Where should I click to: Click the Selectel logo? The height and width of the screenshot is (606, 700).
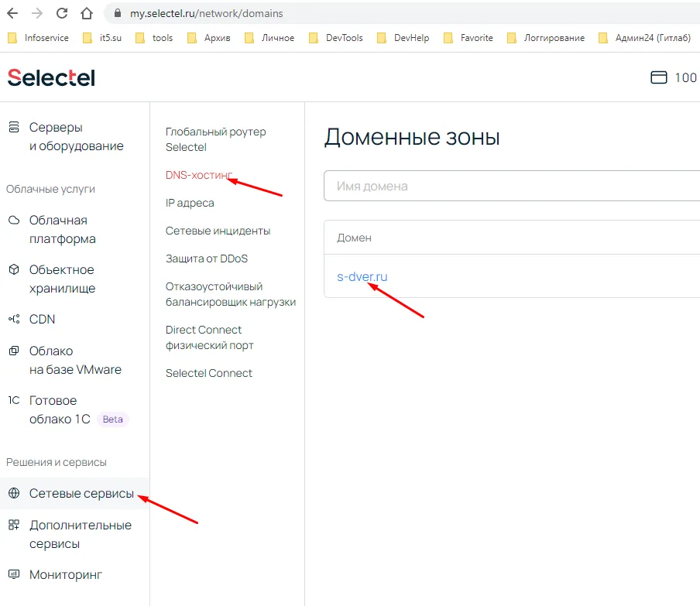pos(51,77)
